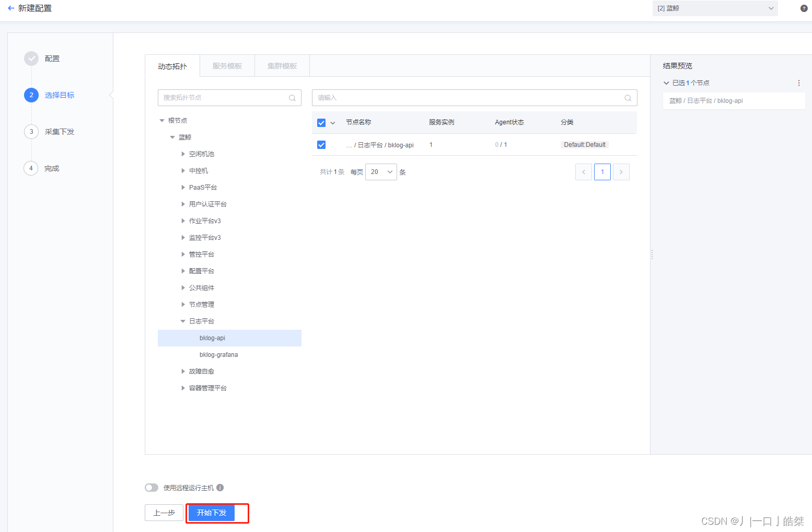Image resolution: width=812 pixels, height=532 pixels.
Task: Click the 开始下发 button
Action: point(212,513)
